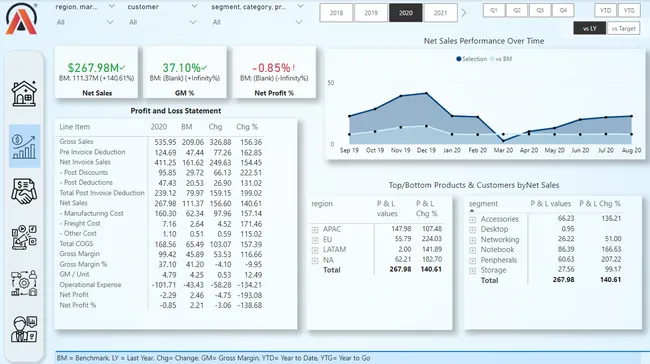
Task: Sort by the BM column header
Action: pyautogui.click(x=187, y=127)
